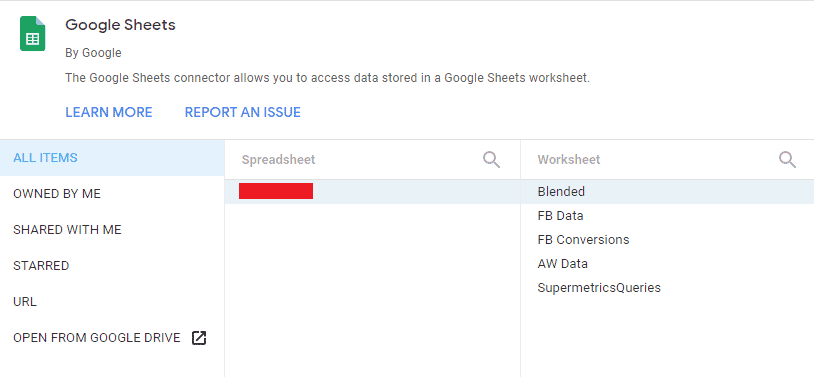This screenshot has width=814, height=377.
Task: Open the Worksheet search magnifier icon
Action: [787, 159]
